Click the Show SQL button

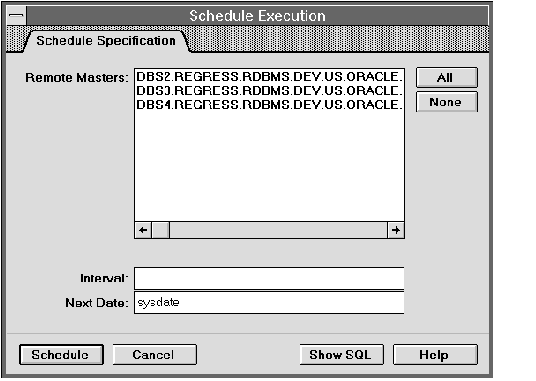(341, 355)
